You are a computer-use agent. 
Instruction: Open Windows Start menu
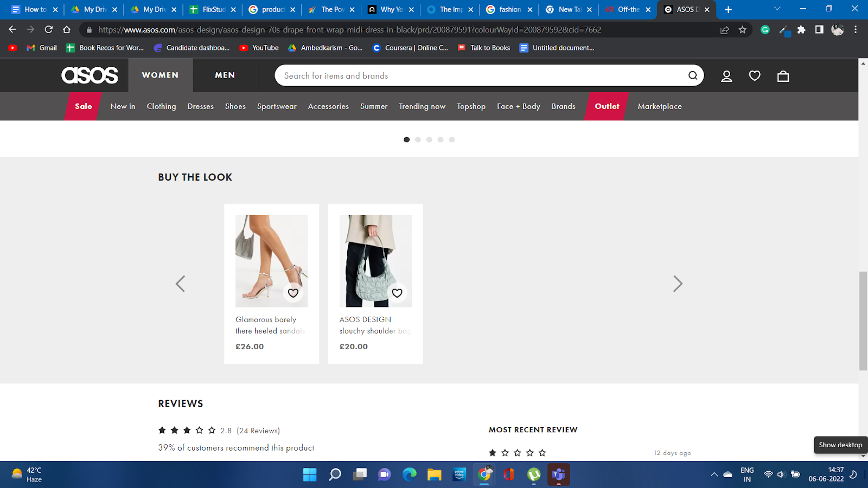coord(310,474)
